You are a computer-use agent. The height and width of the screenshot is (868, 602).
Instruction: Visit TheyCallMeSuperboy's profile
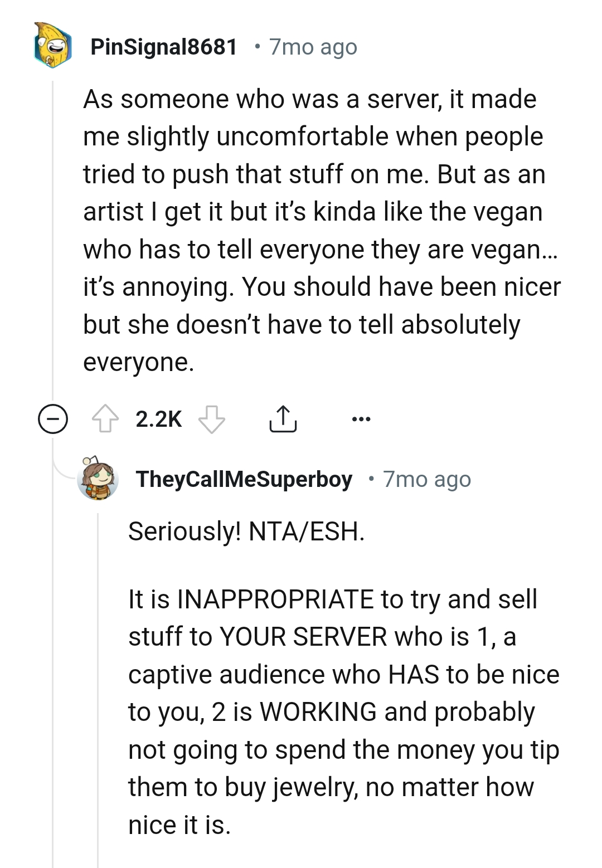click(x=244, y=479)
